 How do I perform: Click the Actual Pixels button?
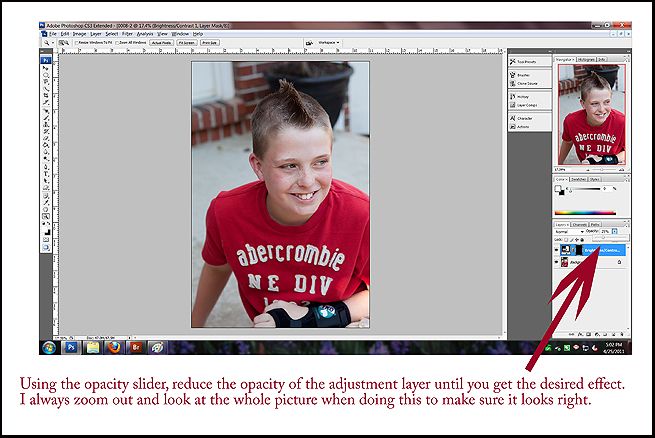(161, 43)
